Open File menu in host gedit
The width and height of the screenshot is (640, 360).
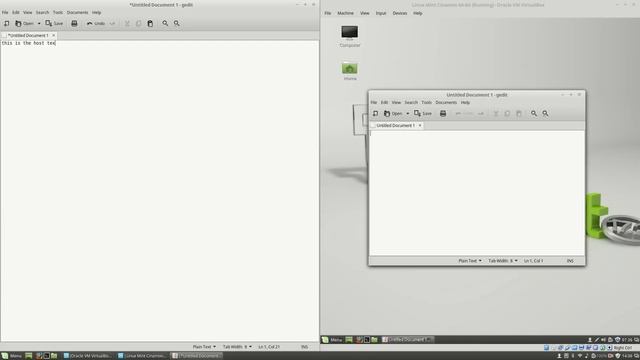click(5, 12)
